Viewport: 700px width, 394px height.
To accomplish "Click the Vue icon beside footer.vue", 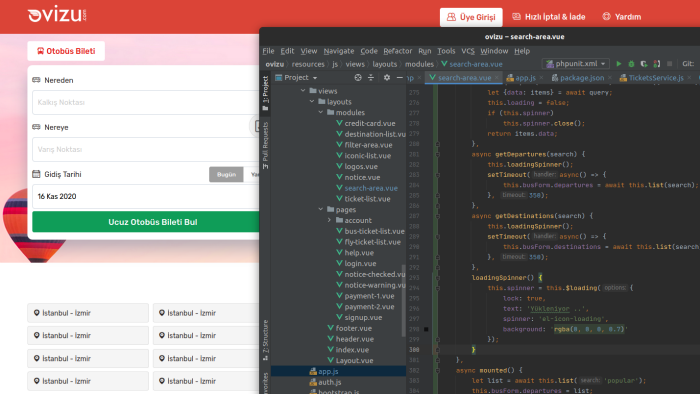I will coord(330,328).
